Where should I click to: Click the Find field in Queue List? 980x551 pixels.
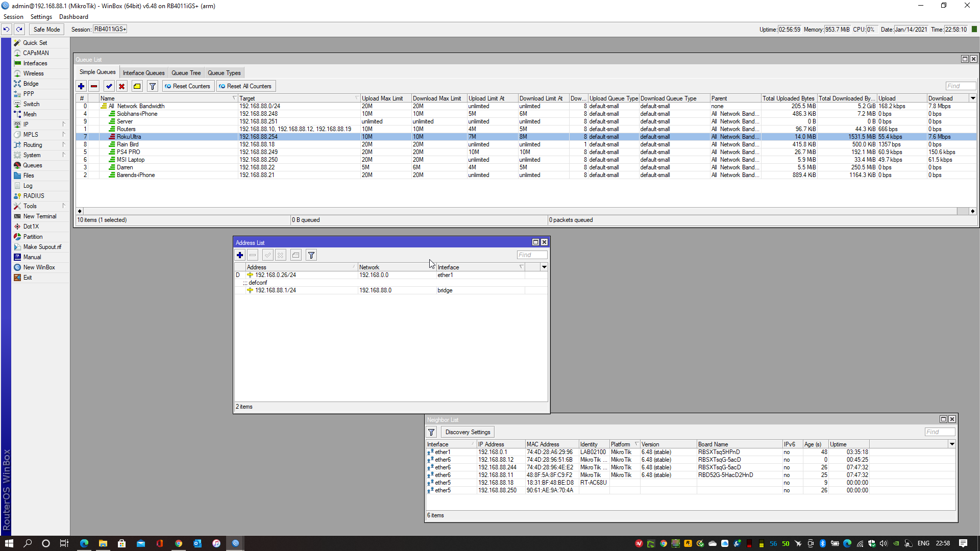click(960, 86)
